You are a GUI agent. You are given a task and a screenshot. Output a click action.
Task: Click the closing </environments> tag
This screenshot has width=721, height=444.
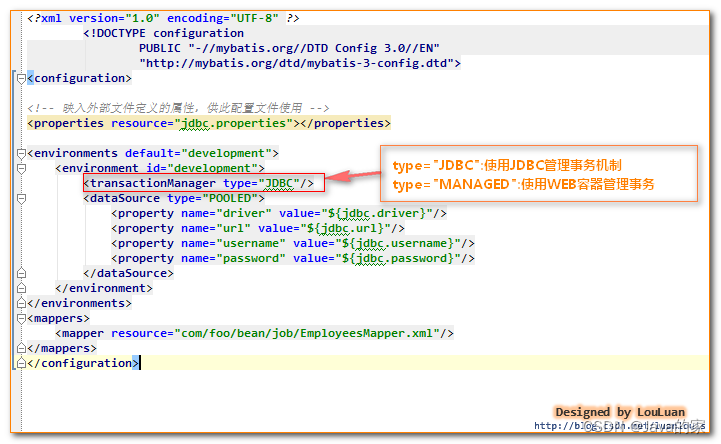point(80,304)
